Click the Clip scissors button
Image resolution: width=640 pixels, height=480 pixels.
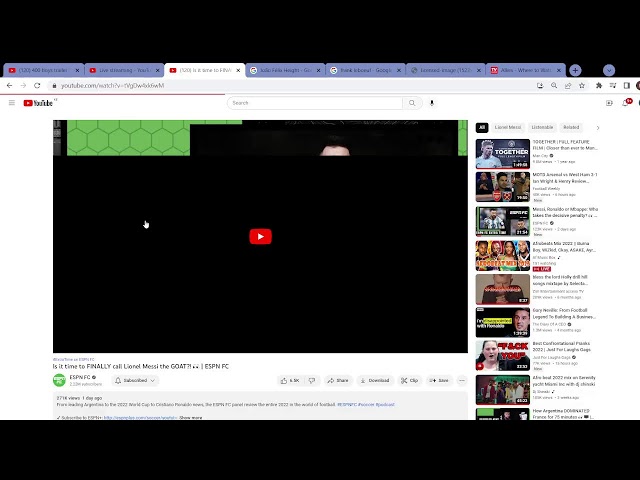409,380
